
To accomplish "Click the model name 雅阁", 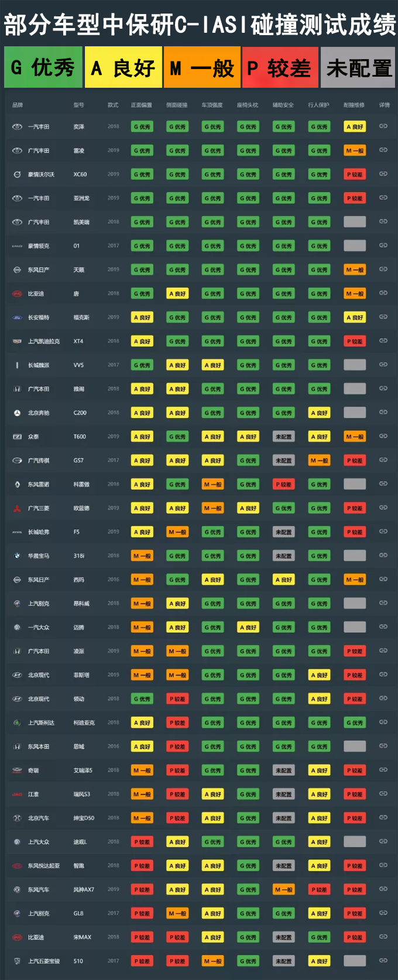I will pos(79,389).
